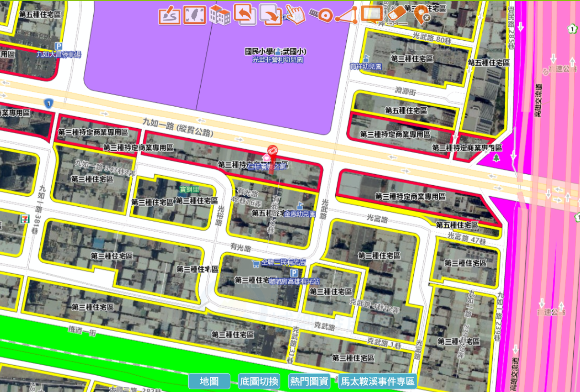Viewport: 580px width, 392px height.
Task: Select the sketch drawing tool
Action: [169, 15]
